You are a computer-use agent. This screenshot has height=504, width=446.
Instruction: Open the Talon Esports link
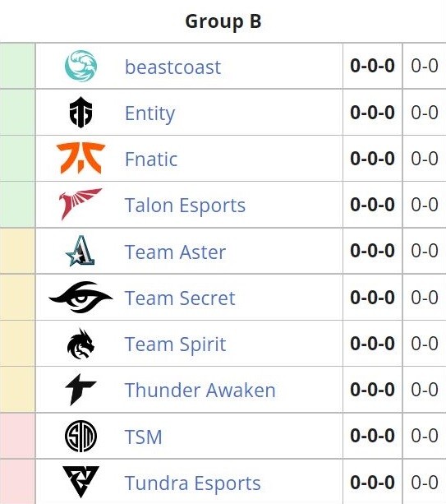[x=185, y=206]
